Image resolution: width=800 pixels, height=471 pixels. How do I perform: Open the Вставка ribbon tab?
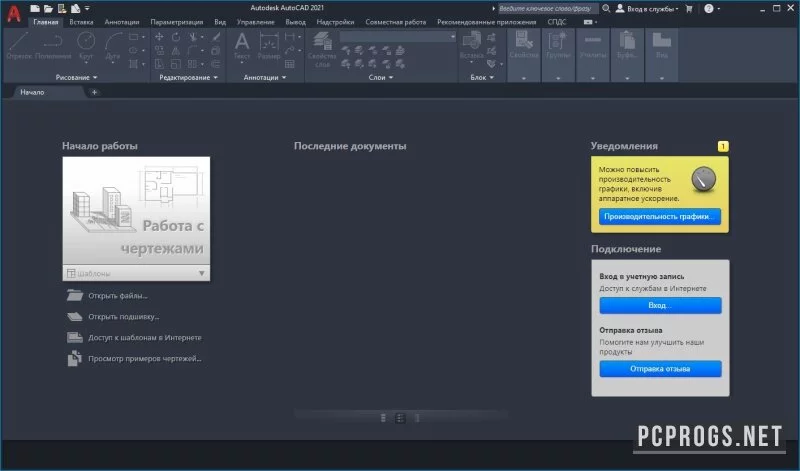tap(81, 22)
